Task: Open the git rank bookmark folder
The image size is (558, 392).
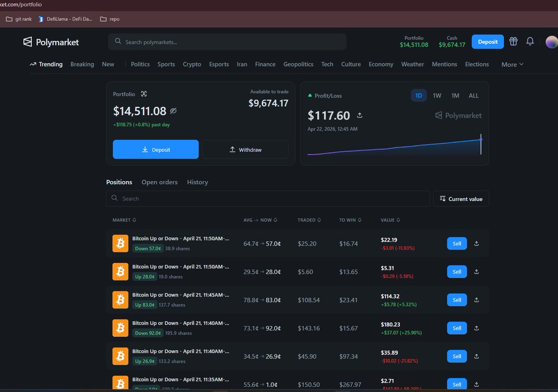Action: click(19, 19)
